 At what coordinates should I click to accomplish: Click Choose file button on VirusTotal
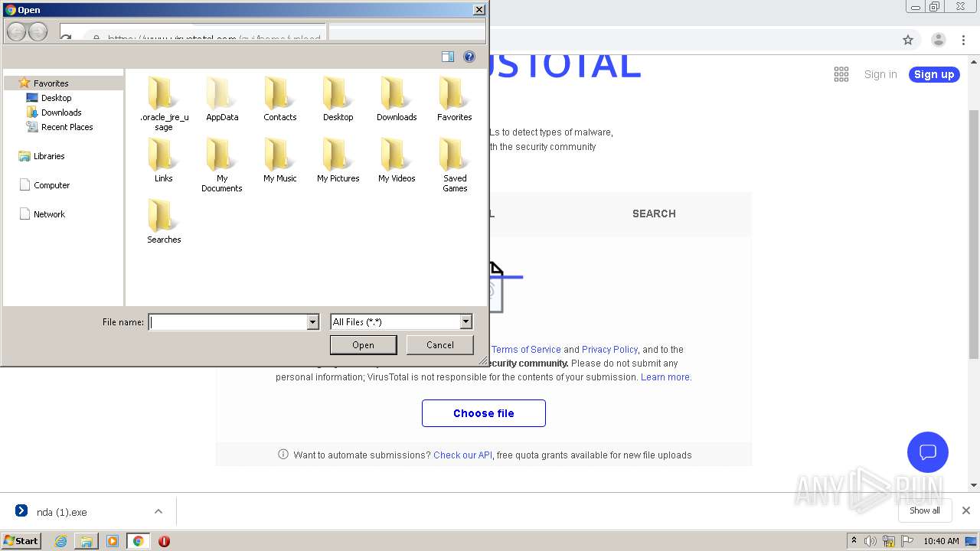click(484, 413)
